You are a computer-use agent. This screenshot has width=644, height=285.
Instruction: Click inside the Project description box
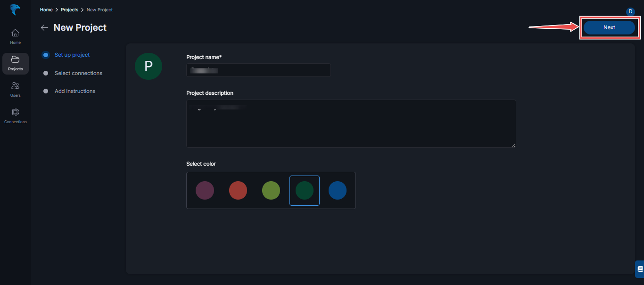click(x=351, y=123)
